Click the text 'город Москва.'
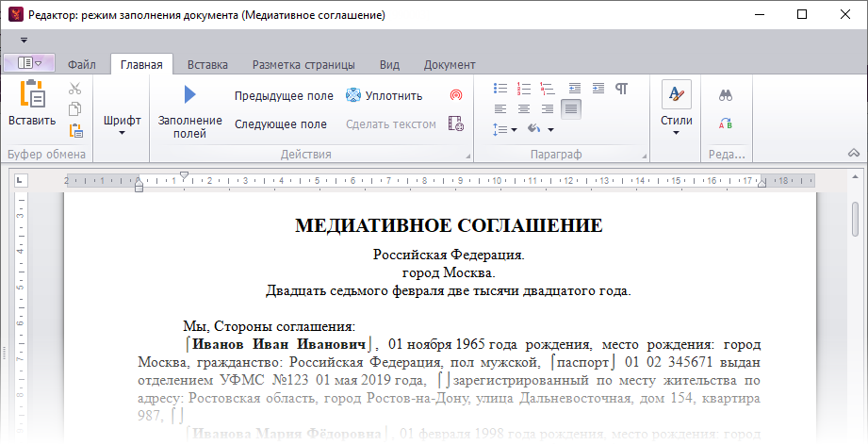Screen dimensions: 868x445 click(449, 272)
